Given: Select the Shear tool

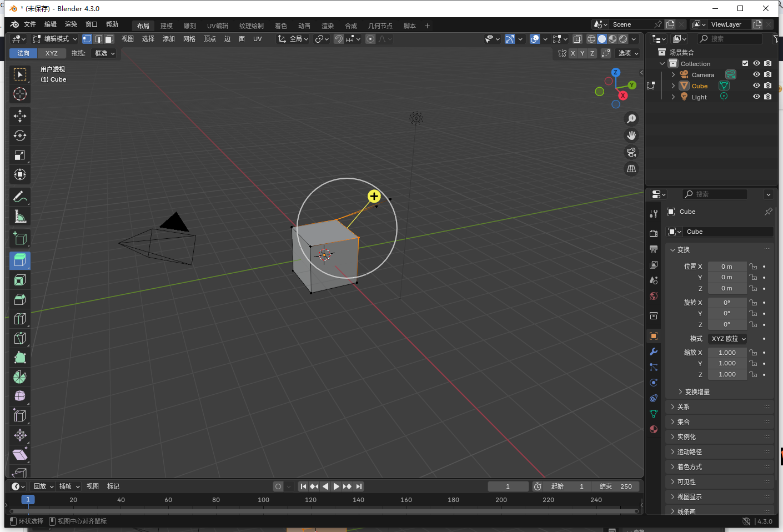Looking at the screenshot, I should (20, 454).
